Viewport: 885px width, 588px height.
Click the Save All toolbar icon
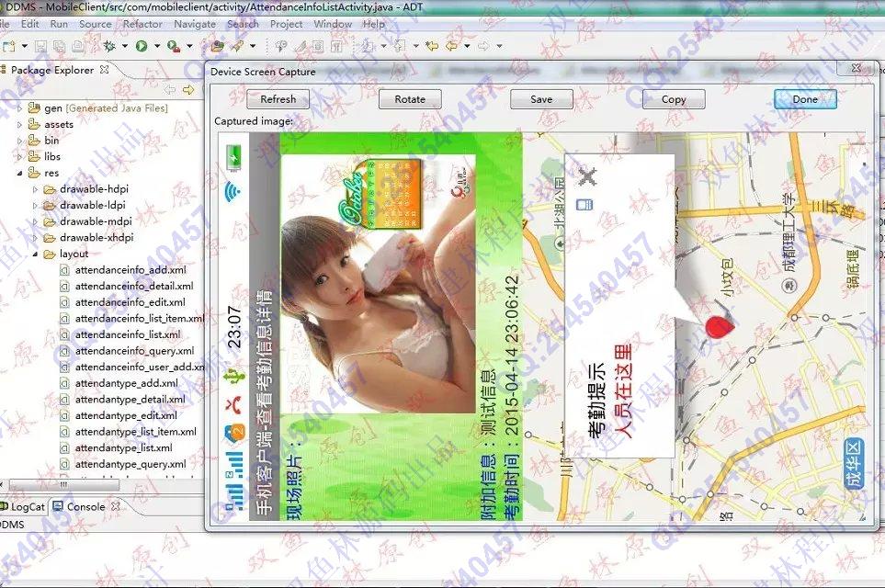tap(59, 46)
